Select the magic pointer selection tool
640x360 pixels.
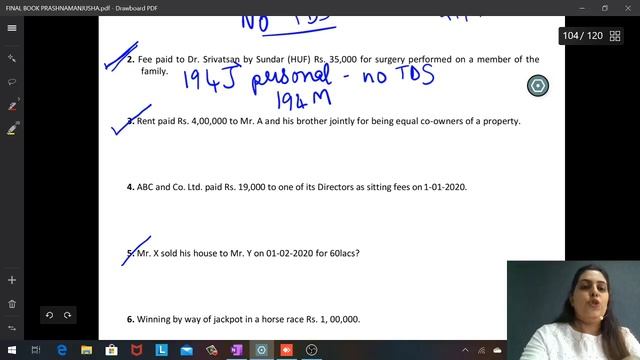tap(12, 58)
